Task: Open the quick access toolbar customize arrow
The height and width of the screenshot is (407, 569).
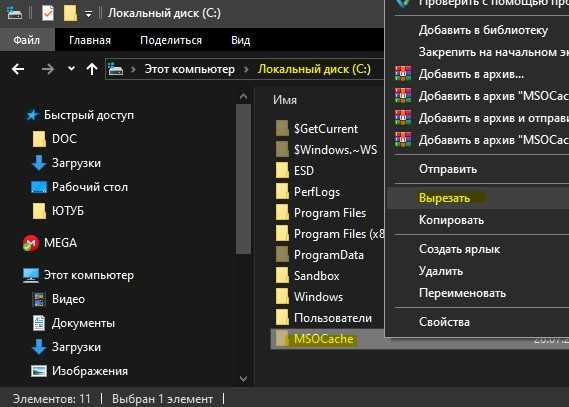Action: 88,14
